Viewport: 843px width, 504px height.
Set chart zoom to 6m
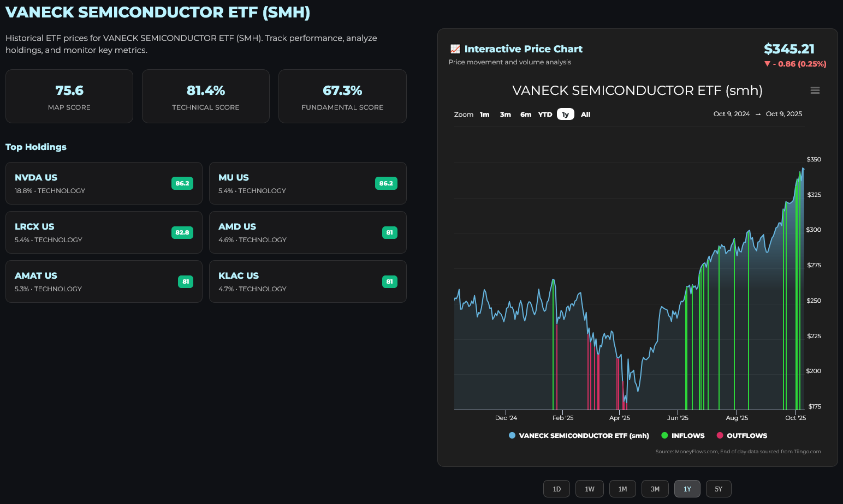(x=526, y=115)
